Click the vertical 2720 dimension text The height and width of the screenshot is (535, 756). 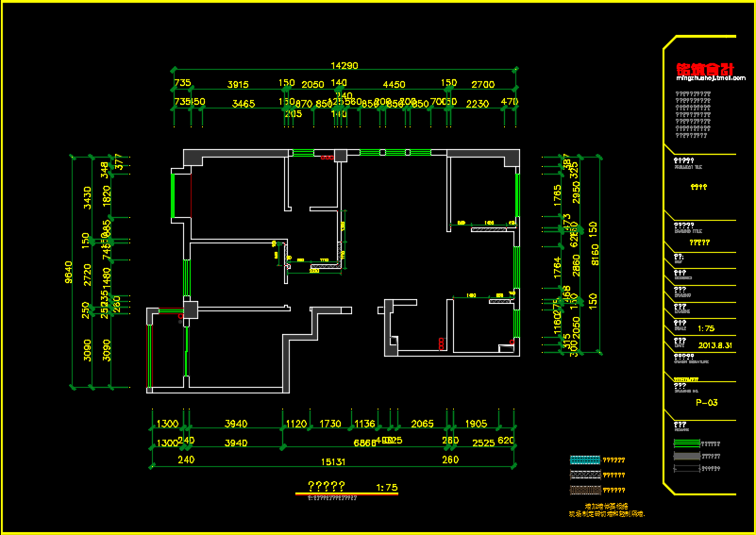coord(87,275)
